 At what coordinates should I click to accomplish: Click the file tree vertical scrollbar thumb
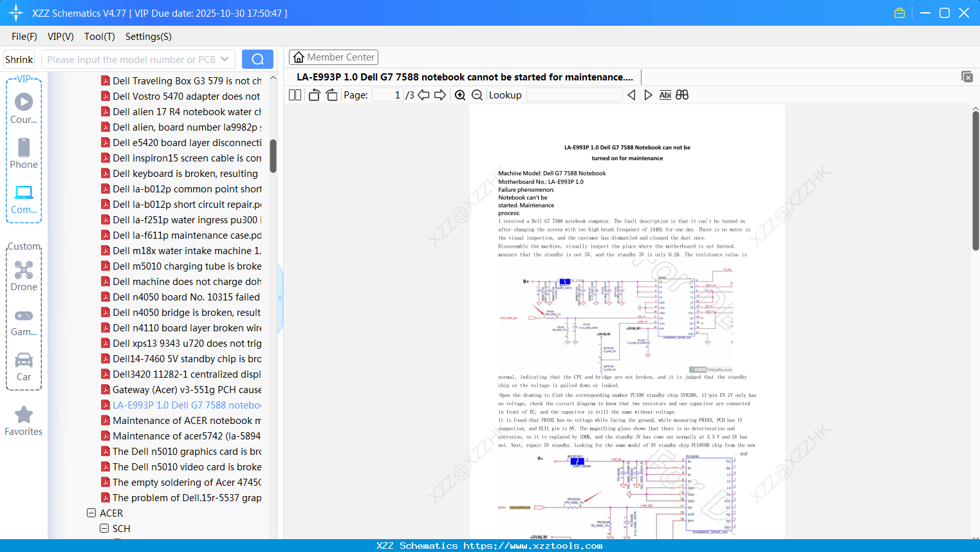[273, 156]
